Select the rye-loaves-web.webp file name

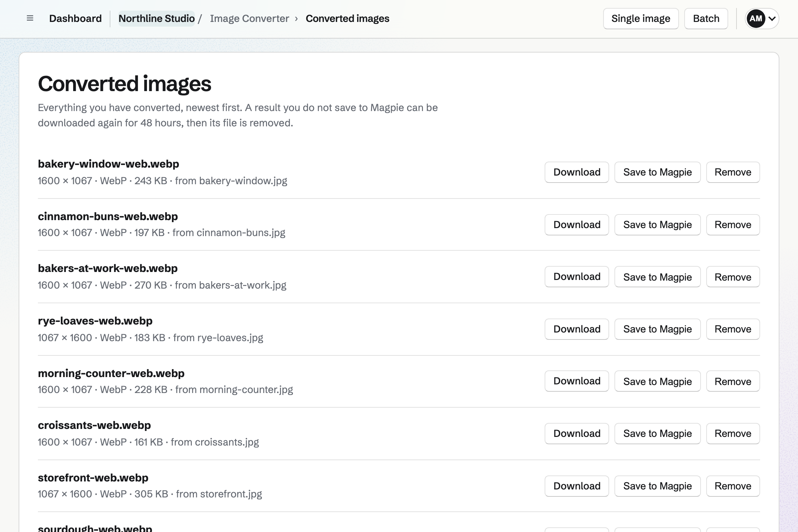click(x=95, y=321)
